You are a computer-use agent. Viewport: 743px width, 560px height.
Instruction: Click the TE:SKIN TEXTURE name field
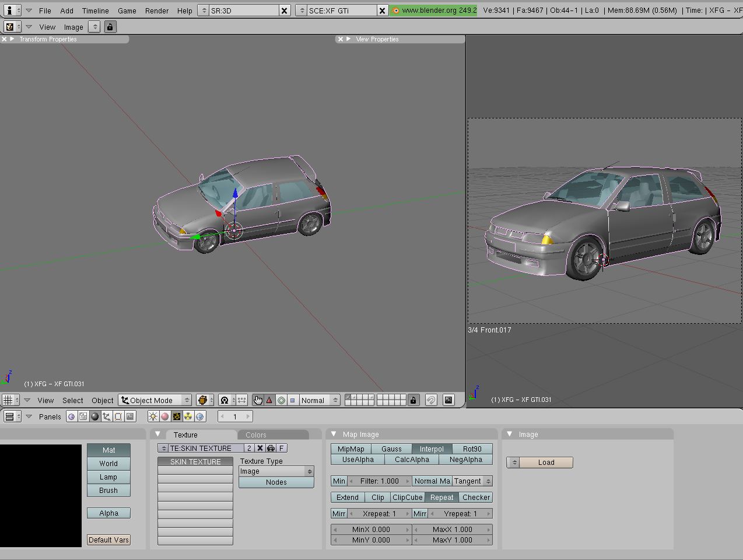(201, 448)
